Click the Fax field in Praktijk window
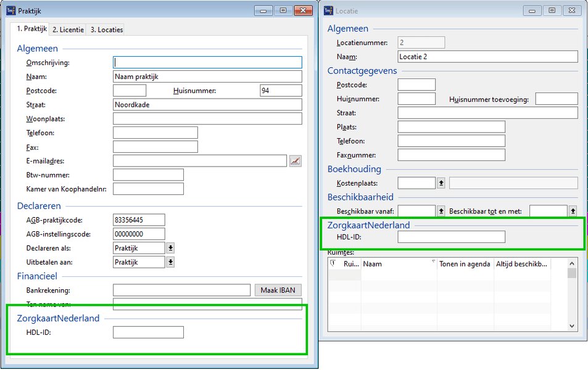 pyautogui.click(x=155, y=147)
